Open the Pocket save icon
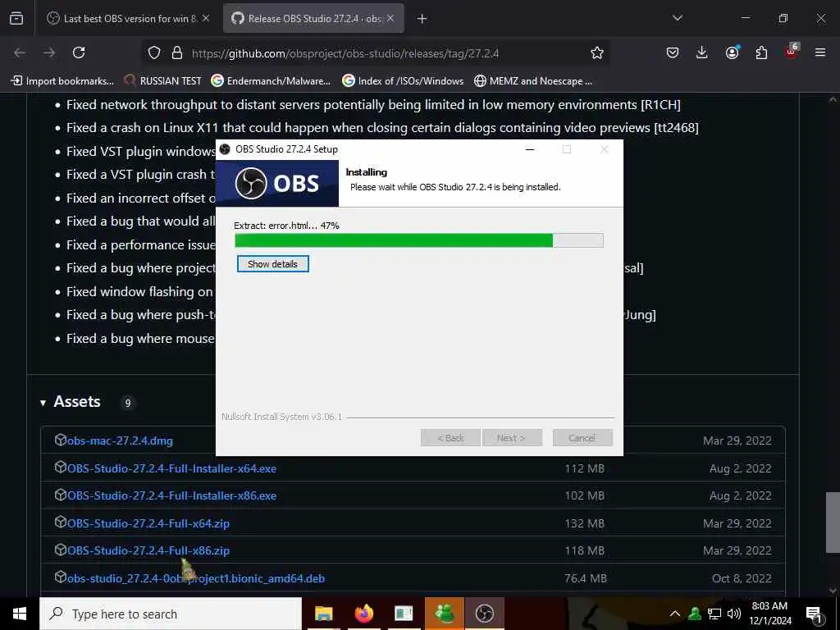 (673, 52)
